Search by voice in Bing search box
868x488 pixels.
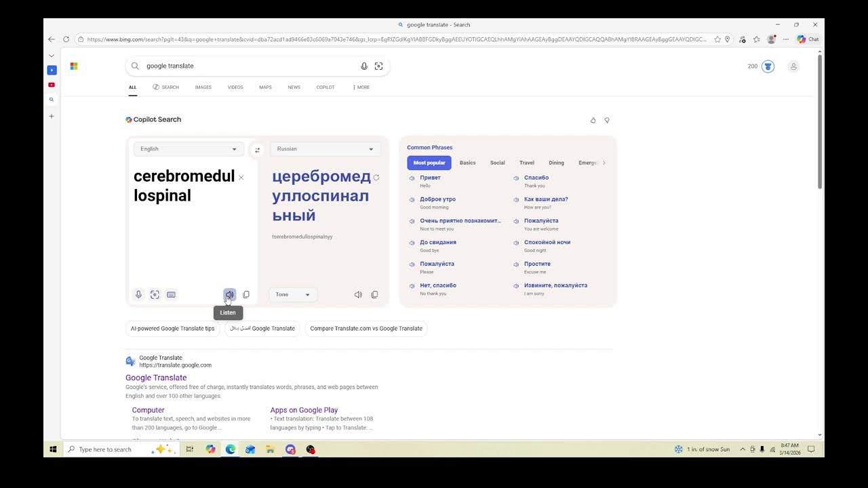click(x=364, y=66)
